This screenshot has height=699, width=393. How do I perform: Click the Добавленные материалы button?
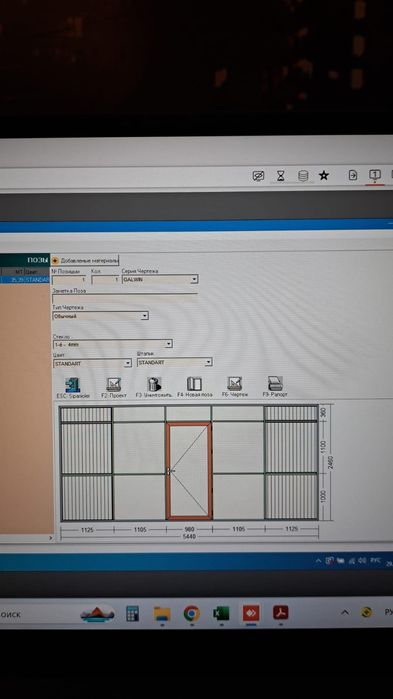click(85, 260)
